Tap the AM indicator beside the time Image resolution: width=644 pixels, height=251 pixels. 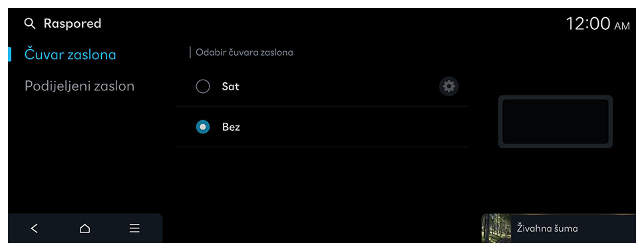coord(622,27)
